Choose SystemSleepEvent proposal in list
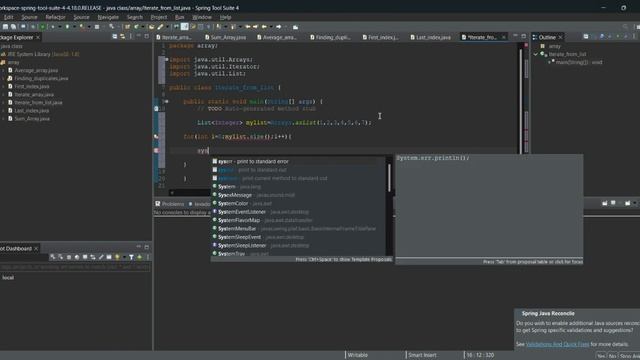640x360 pixels. pos(298,237)
